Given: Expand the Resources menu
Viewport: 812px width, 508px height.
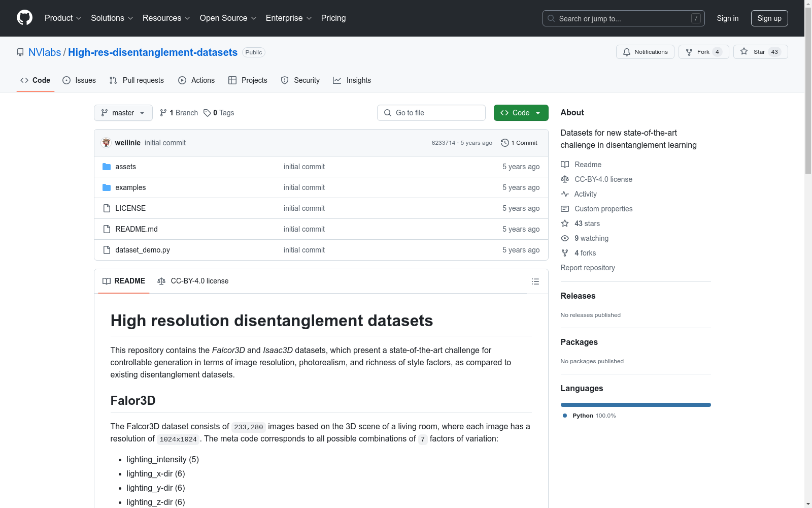Looking at the screenshot, I should 166,18.
